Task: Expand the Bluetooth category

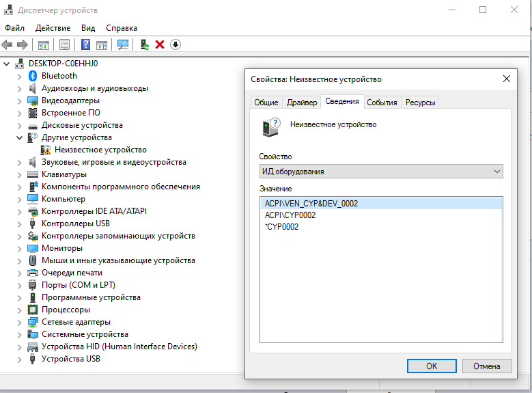Action: pyautogui.click(x=20, y=76)
